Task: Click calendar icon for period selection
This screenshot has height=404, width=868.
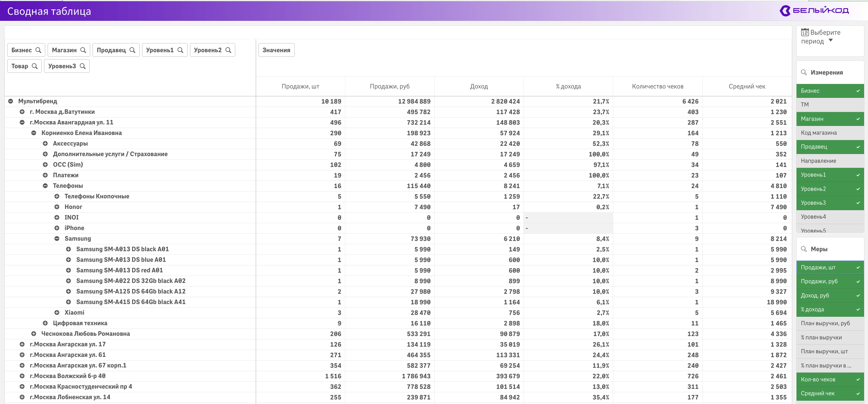Action: coord(805,32)
